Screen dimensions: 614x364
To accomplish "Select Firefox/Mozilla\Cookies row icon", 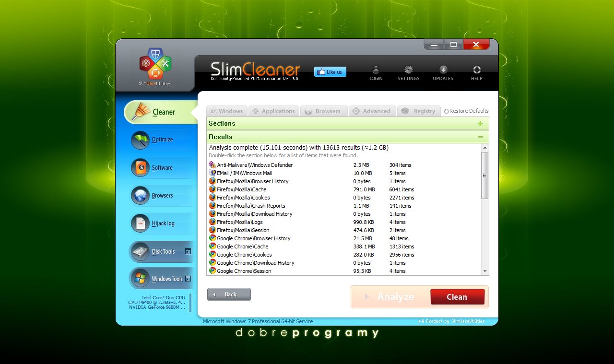I will pyautogui.click(x=213, y=198).
